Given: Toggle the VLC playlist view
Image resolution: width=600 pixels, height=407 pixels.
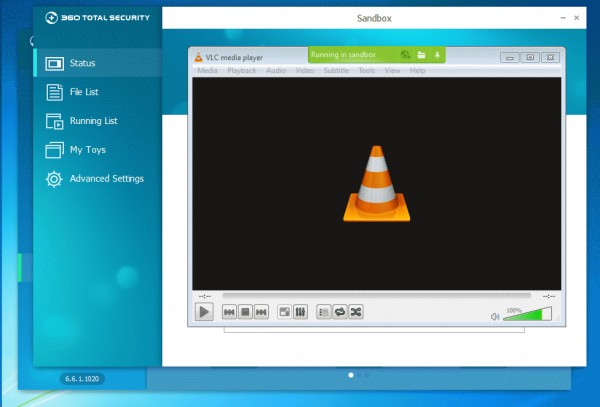Looking at the screenshot, I should pos(323,312).
